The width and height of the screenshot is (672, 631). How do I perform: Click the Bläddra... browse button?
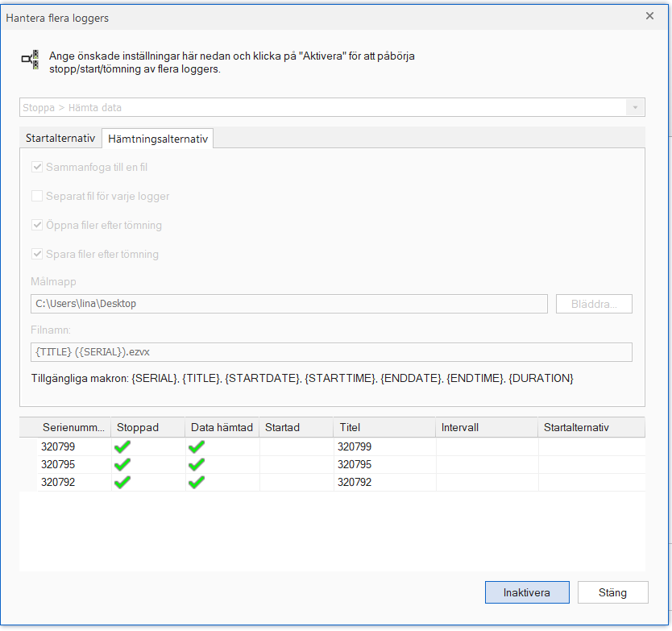tap(594, 304)
